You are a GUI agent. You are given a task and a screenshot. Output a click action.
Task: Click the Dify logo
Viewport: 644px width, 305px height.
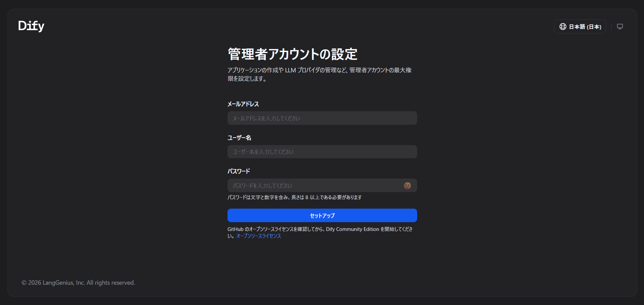tap(31, 26)
